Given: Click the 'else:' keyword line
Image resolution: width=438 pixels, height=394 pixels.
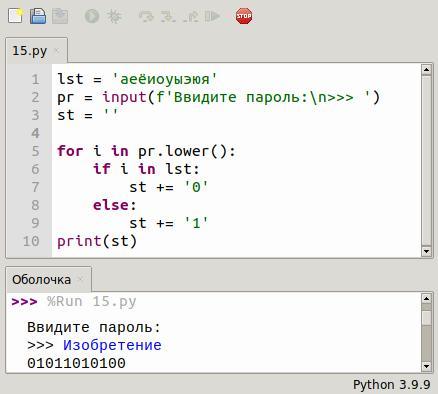Looking at the screenshot, I should point(115,205).
